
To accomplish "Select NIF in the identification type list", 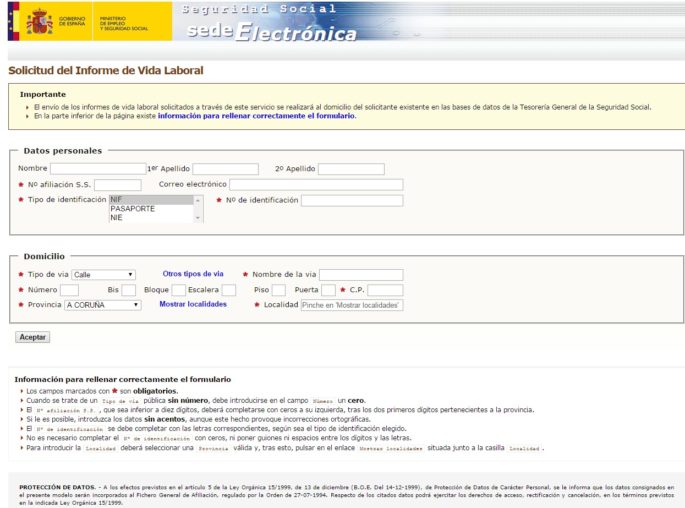I will (150, 199).
